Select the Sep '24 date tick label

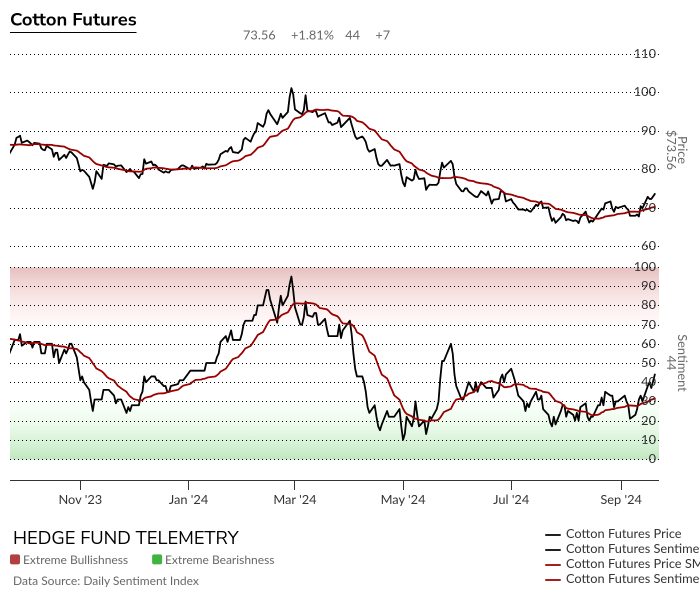tap(621, 499)
